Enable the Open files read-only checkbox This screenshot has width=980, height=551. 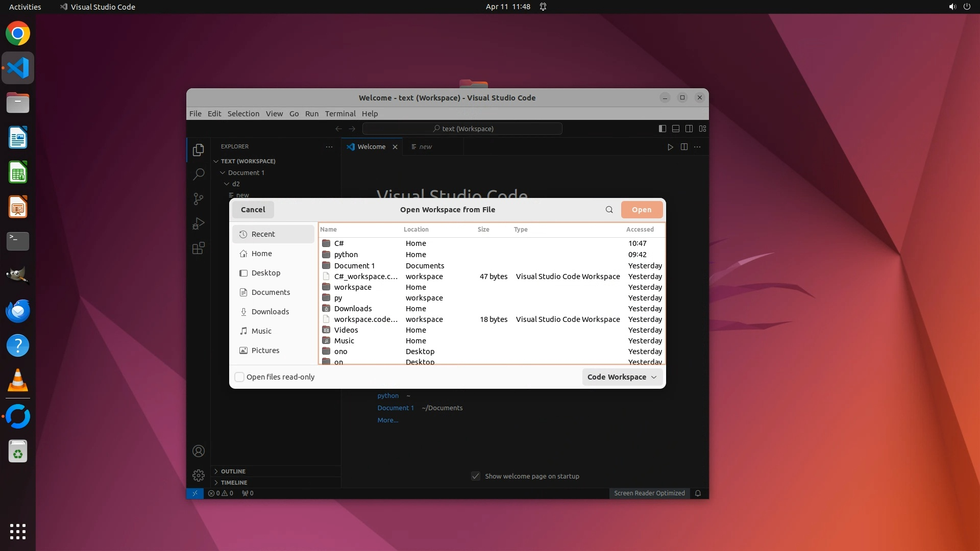[x=239, y=377]
